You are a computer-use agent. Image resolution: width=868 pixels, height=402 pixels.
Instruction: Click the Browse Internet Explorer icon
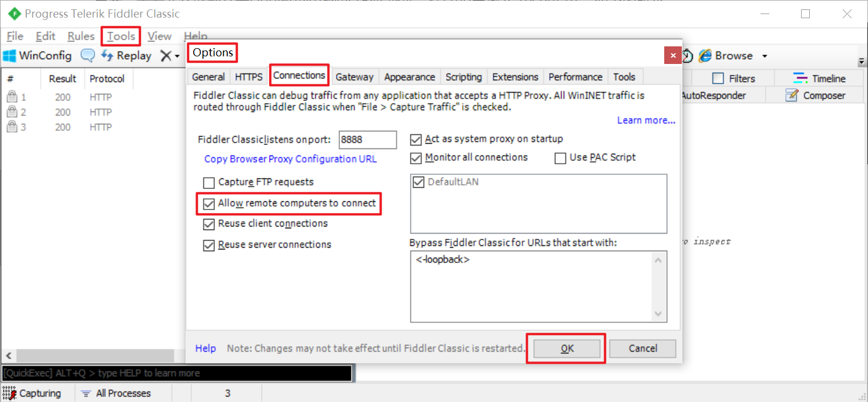pyautogui.click(x=705, y=56)
